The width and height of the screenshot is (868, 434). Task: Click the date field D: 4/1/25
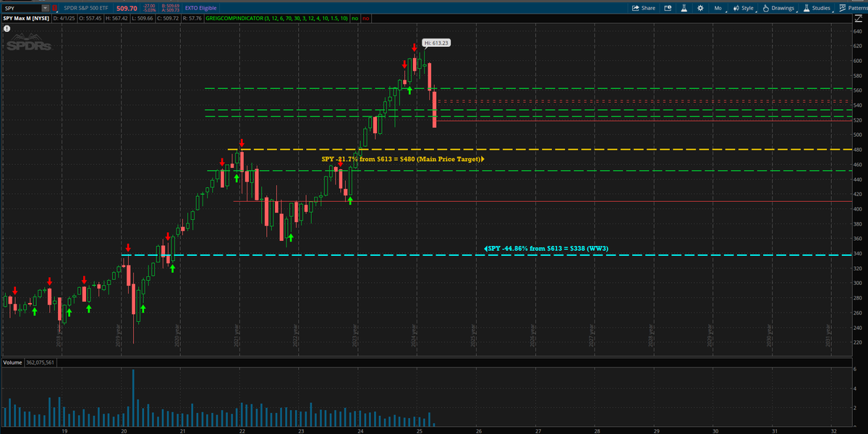point(64,18)
